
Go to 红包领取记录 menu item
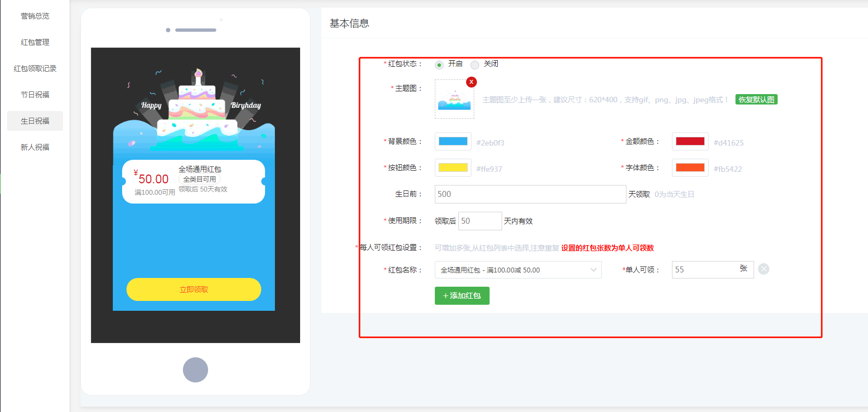(x=35, y=68)
